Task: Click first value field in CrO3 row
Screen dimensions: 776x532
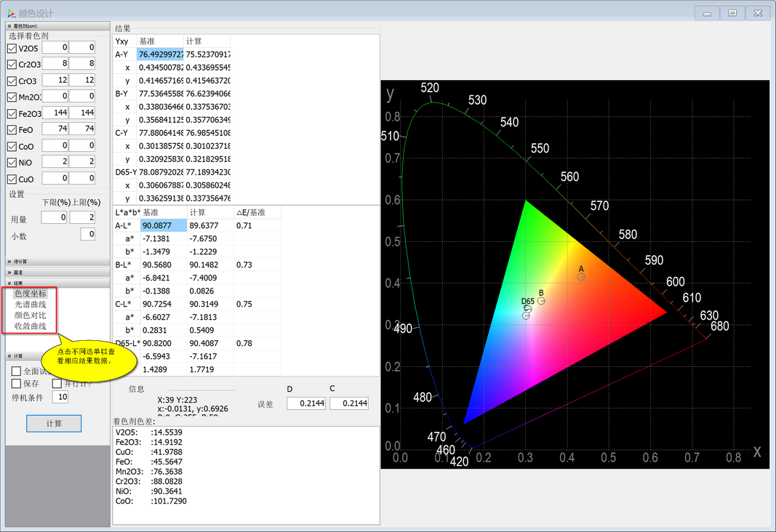Action: pyautogui.click(x=55, y=80)
